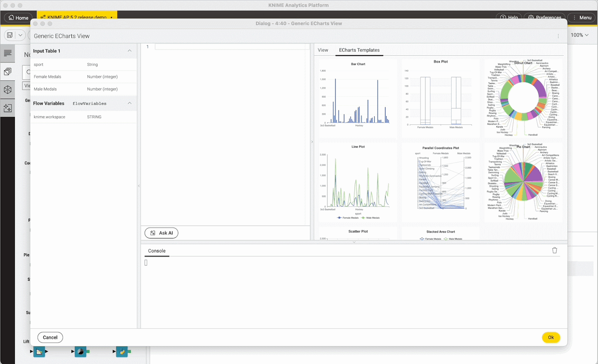Select the Console tab
The width and height of the screenshot is (598, 364).
tap(157, 251)
